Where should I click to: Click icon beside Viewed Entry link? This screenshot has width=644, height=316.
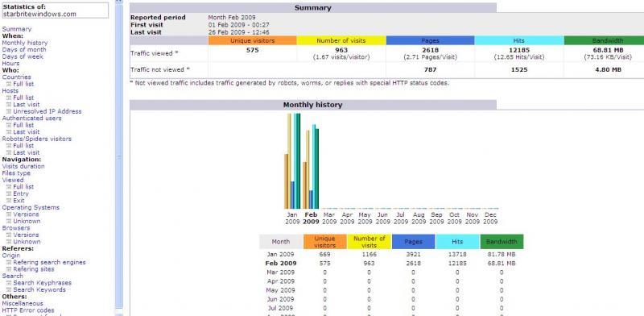tap(9, 193)
